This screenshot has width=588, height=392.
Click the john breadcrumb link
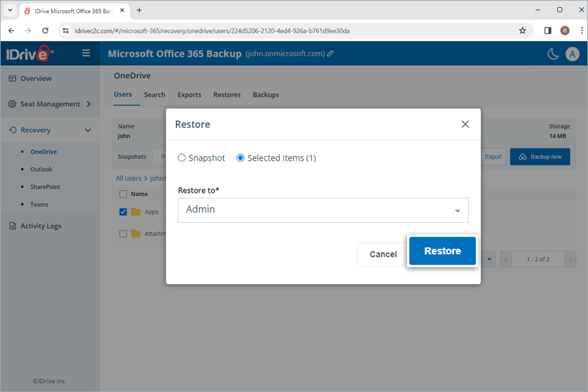pyautogui.click(x=158, y=178)
